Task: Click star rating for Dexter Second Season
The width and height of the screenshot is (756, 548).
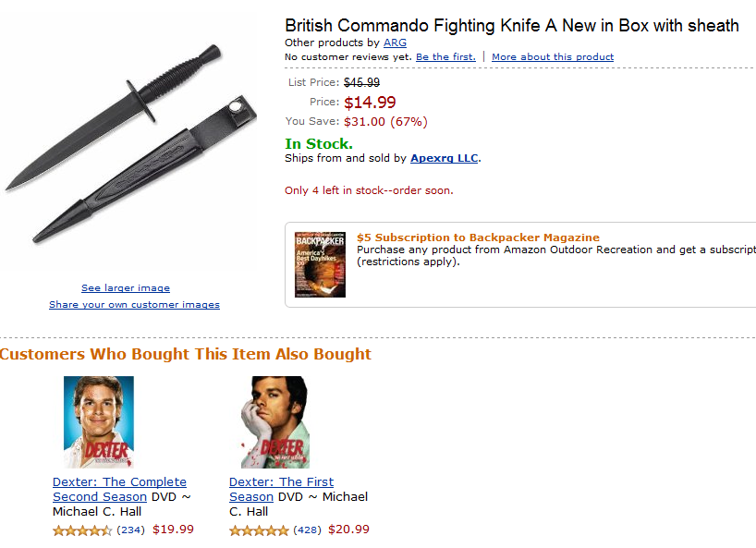Action: [x=82, y=530]
